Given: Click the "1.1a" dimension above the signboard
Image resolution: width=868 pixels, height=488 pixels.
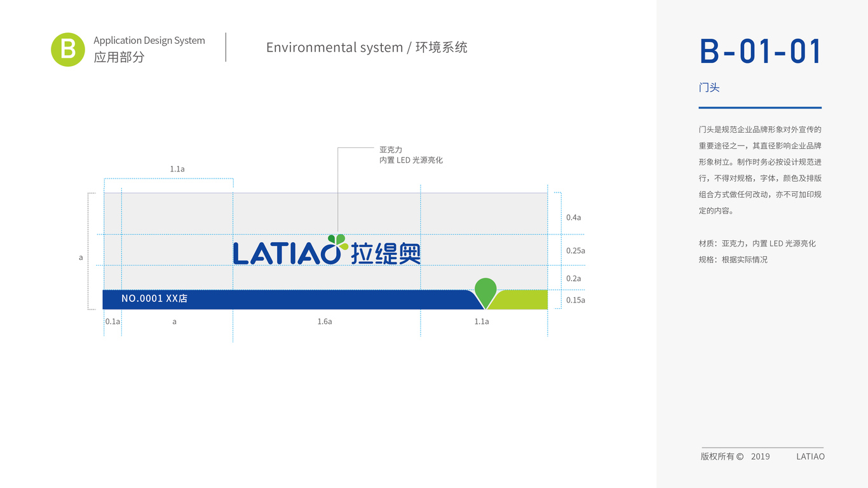Looking at the screenshot, I should (177, 169).
